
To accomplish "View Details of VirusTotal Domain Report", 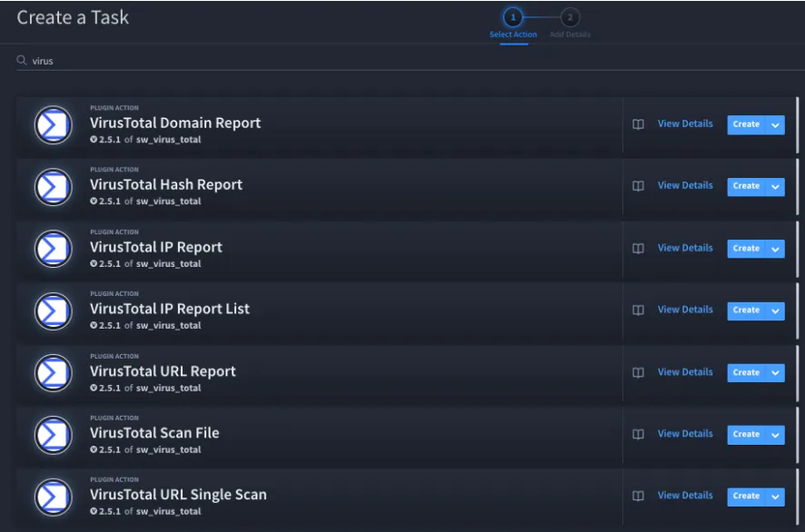I will (x=685, y=123).
